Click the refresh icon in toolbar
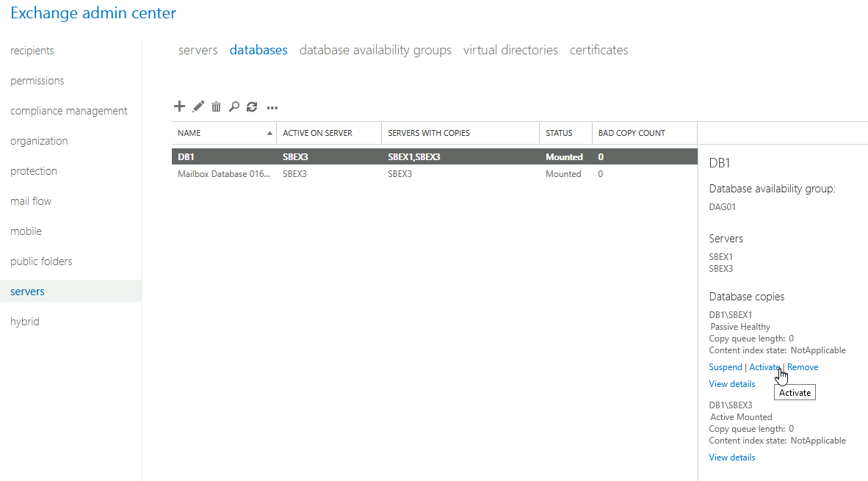Viewport: 868px width, 481px height. pyautogui.click(x=252, y=106)
